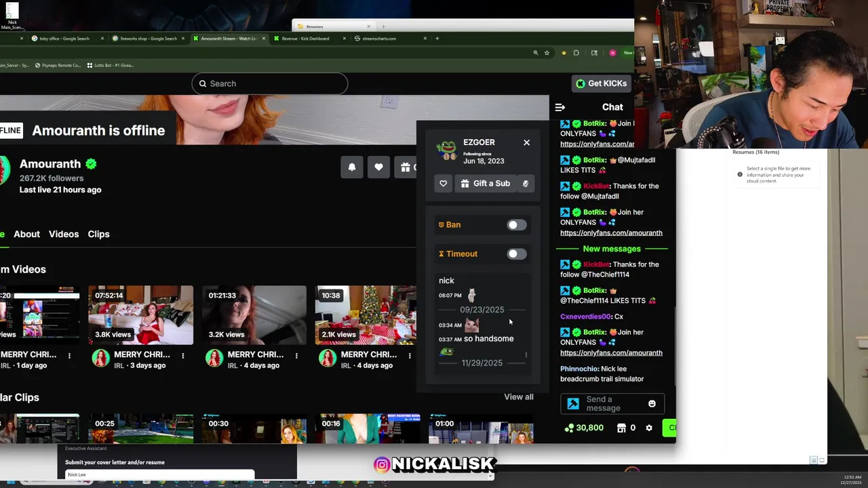Screen dimensions: 868x488
Task: Open browser extensions puzzle icon
Action: (576, 53)
